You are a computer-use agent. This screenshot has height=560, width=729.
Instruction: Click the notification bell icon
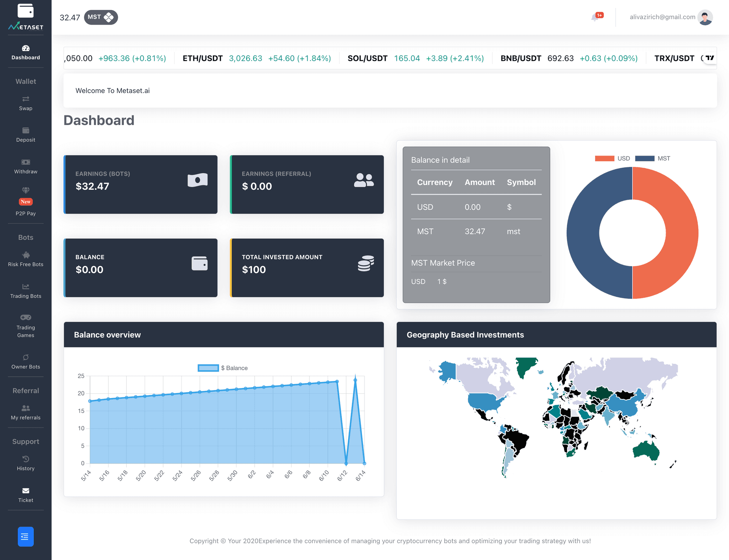coord(595,17)
